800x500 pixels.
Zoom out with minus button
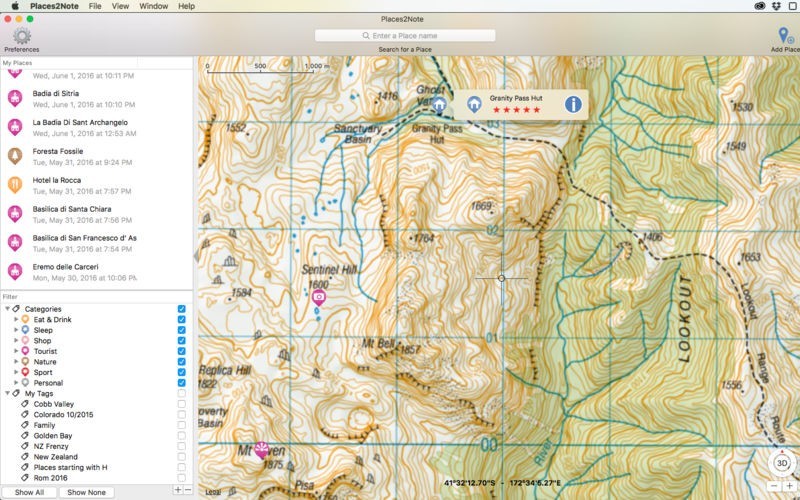(774, 487)
